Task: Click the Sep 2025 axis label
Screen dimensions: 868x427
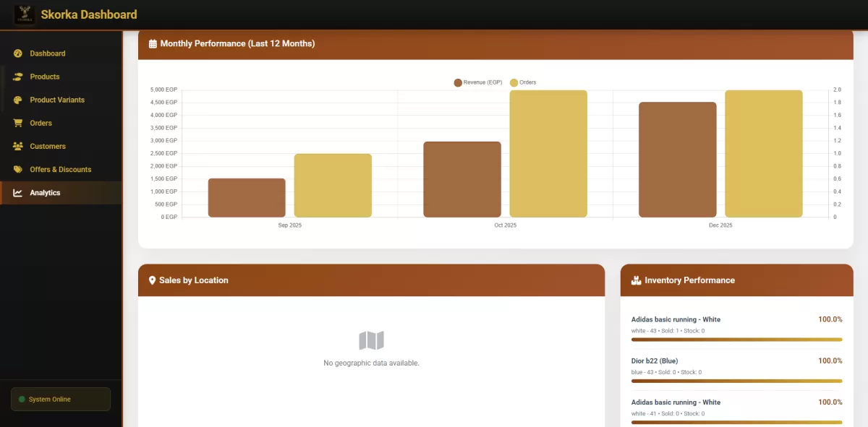Action: 289,225
